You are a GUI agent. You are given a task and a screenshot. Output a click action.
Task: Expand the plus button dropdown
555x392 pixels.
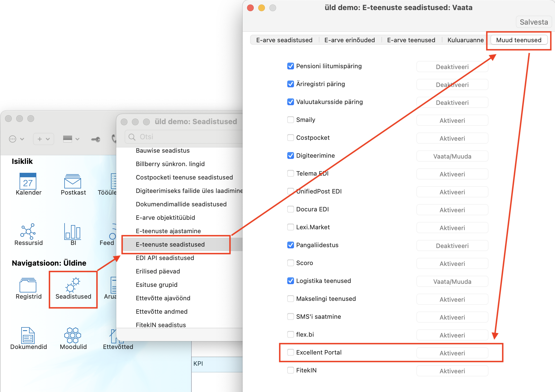(44, 139)
